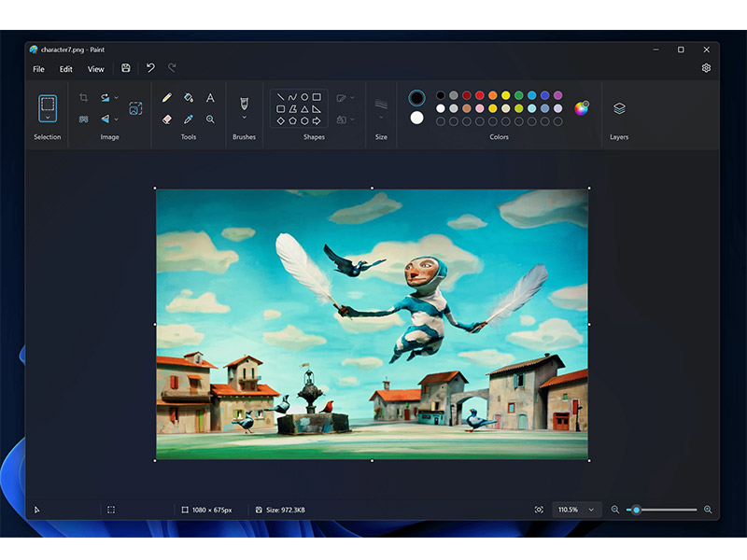The width and height of the screenshot is (747, 560).
Task: Click the bottom-right canvas resize handle
Action: tap(589, 460)
